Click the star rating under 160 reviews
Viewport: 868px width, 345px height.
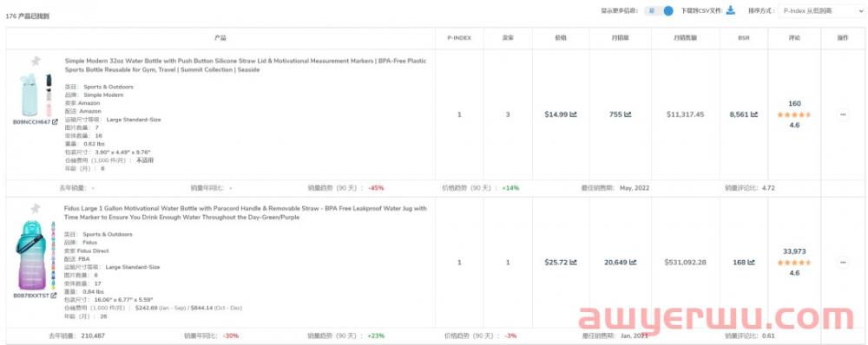pos(794,114)
